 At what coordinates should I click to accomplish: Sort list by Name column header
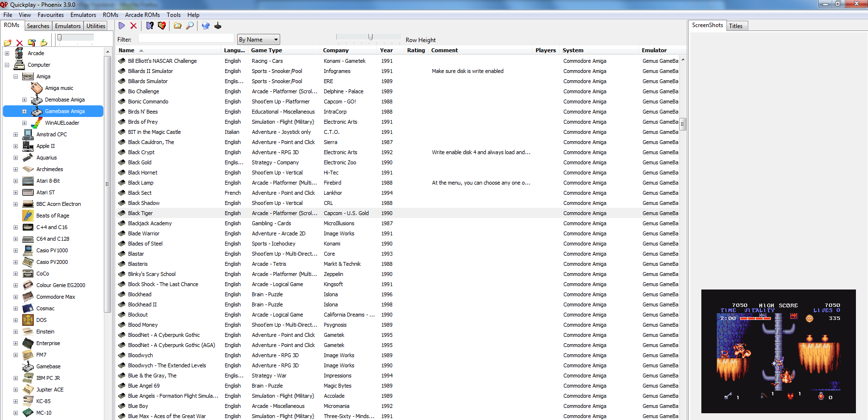point(169,50)
